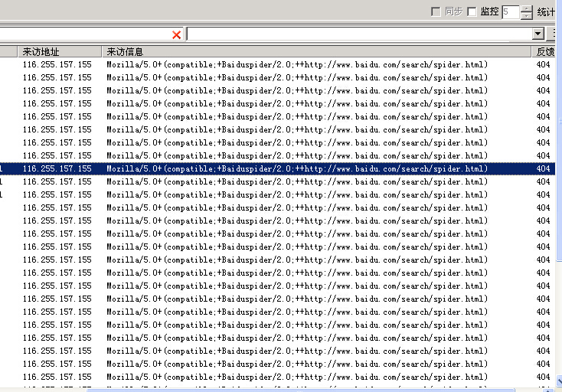
Task: Sort by the 来访地址 column header
Action: point(60,51)
